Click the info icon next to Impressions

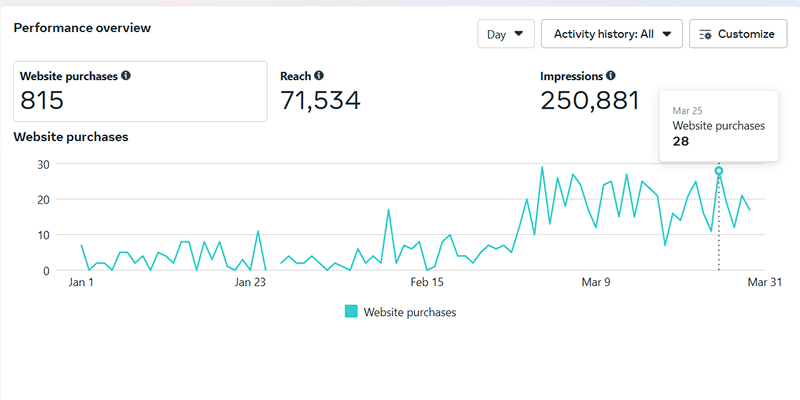[610, 76]
